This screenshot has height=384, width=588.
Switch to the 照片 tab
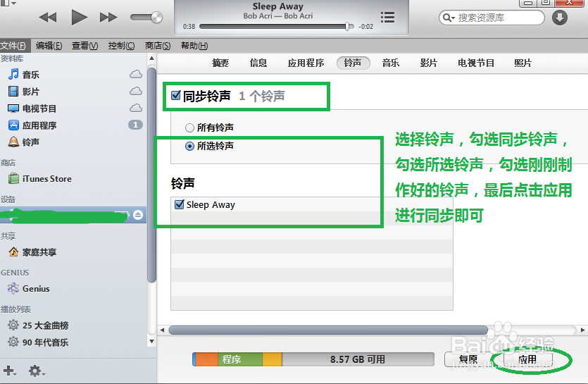click(523, 63)
